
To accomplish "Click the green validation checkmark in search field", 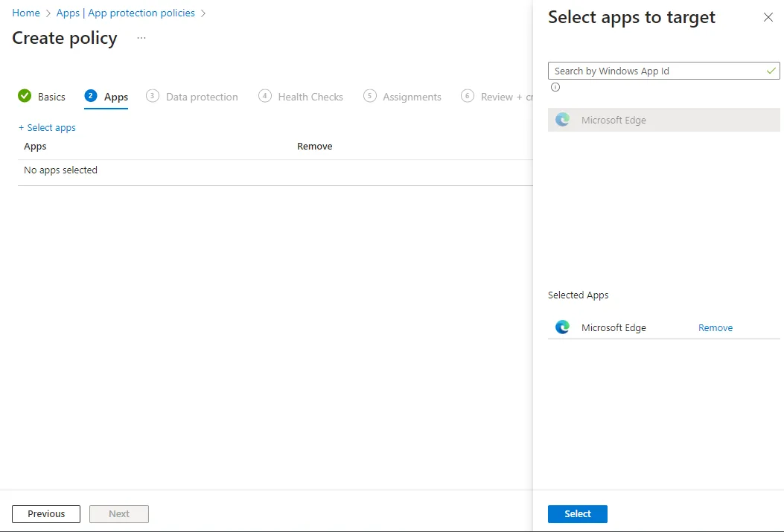I will point(771,71).
